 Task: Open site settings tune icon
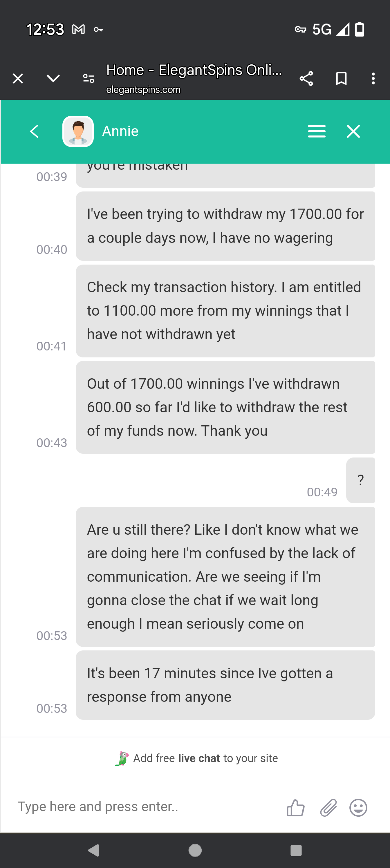[89, 79]
